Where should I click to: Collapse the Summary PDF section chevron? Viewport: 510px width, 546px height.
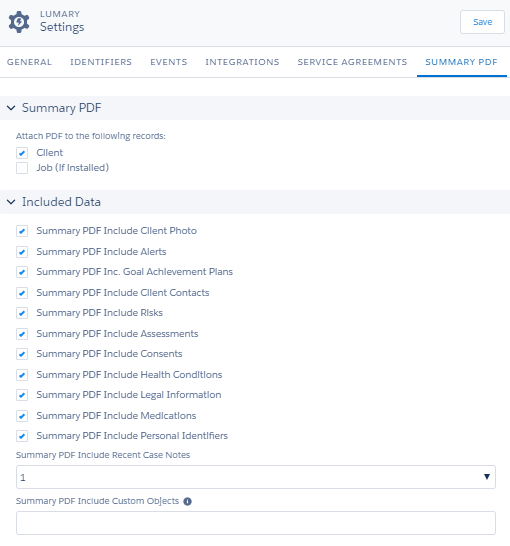[x=11, y=108]
